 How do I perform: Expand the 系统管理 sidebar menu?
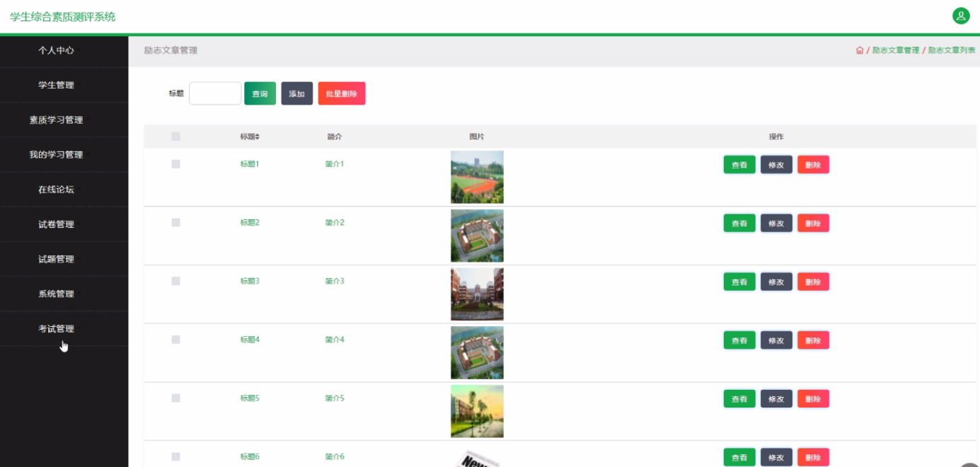coord(64,293)
